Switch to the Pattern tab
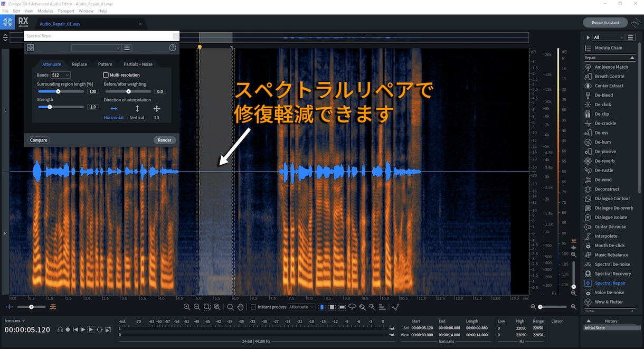The height and width of the screenshot is (349, 644). coord(105,64)
